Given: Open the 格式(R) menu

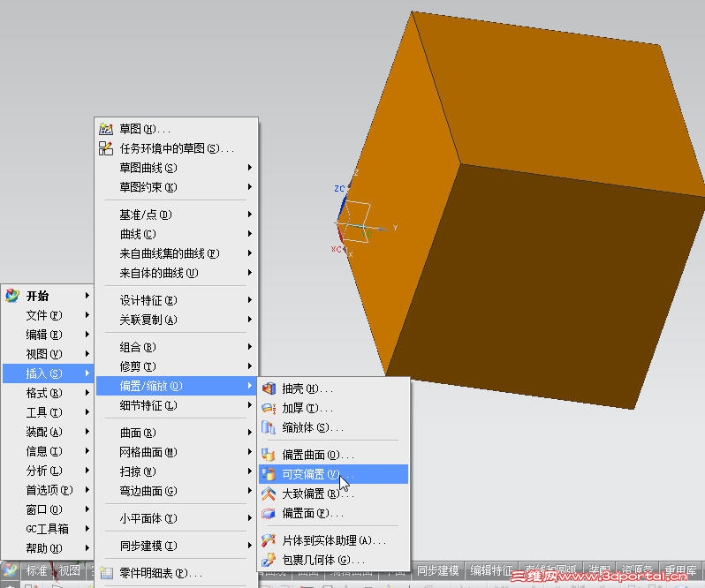Looking at the screenshot, I should point(48,393).
